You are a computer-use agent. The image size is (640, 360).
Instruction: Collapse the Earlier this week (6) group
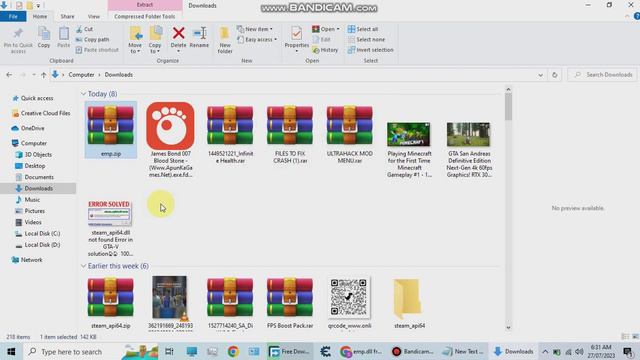pyautogui.click(x=83, y=266)
